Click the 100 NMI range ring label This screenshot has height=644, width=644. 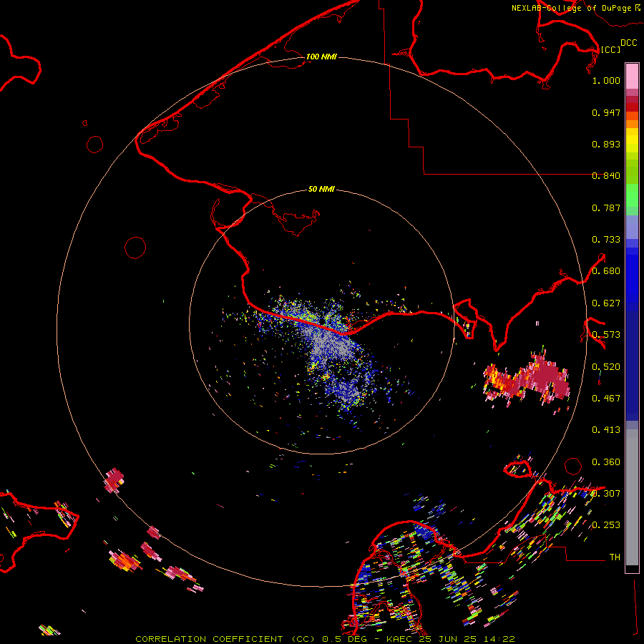[x=321, y=57]
